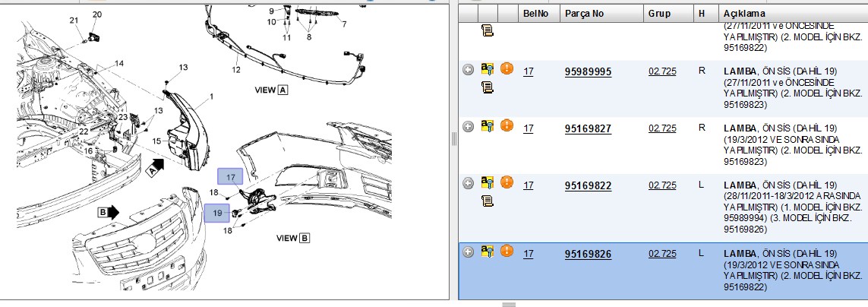
Task: Open part number link 95169822
Action: tap(588, 185)
